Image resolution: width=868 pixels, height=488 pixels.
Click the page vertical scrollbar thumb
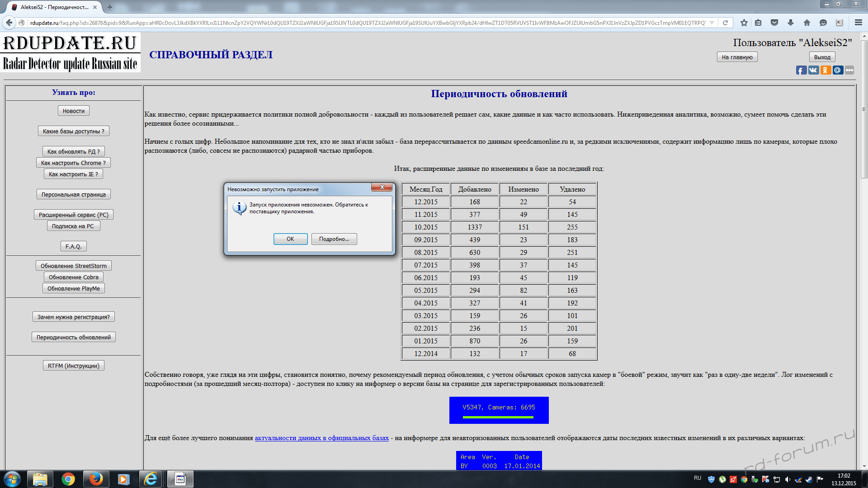point(864,108)
